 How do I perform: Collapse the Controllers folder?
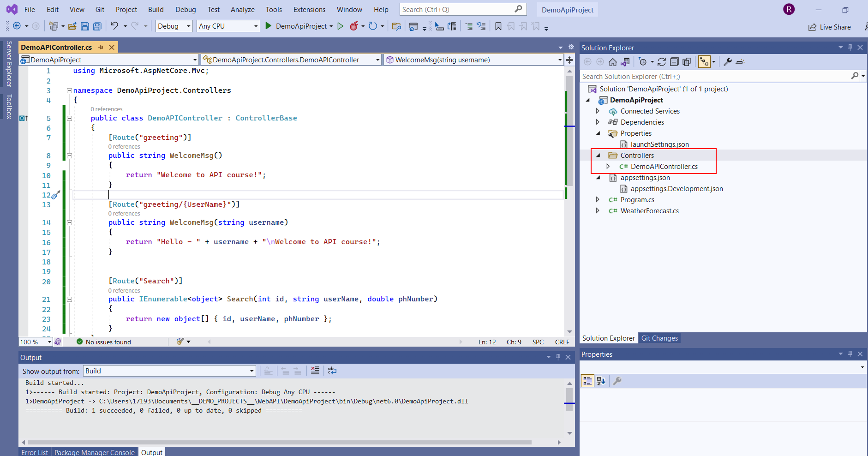[599, 156]
